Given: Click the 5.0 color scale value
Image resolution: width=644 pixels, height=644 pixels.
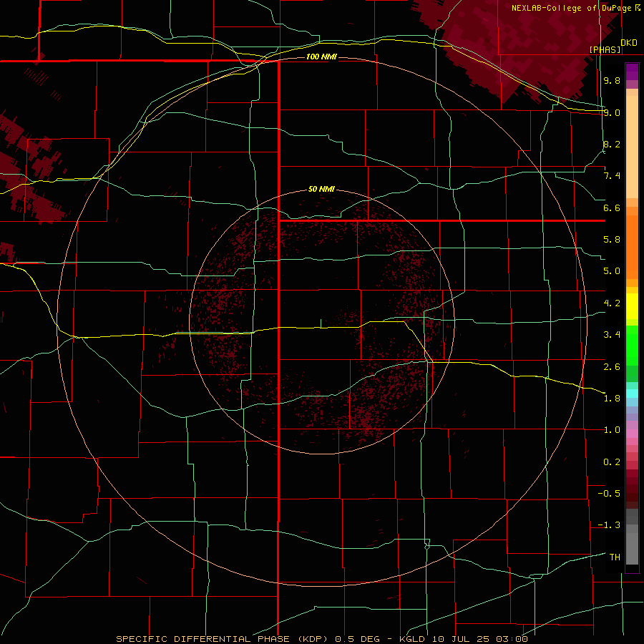Looking at the screenshot, I should click(612, 271).
